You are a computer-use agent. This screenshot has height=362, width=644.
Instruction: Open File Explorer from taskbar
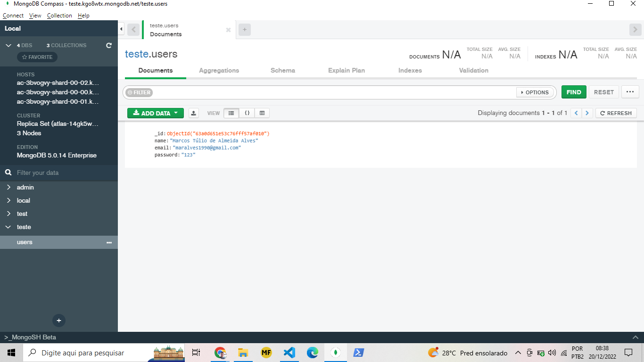point(243,353)
